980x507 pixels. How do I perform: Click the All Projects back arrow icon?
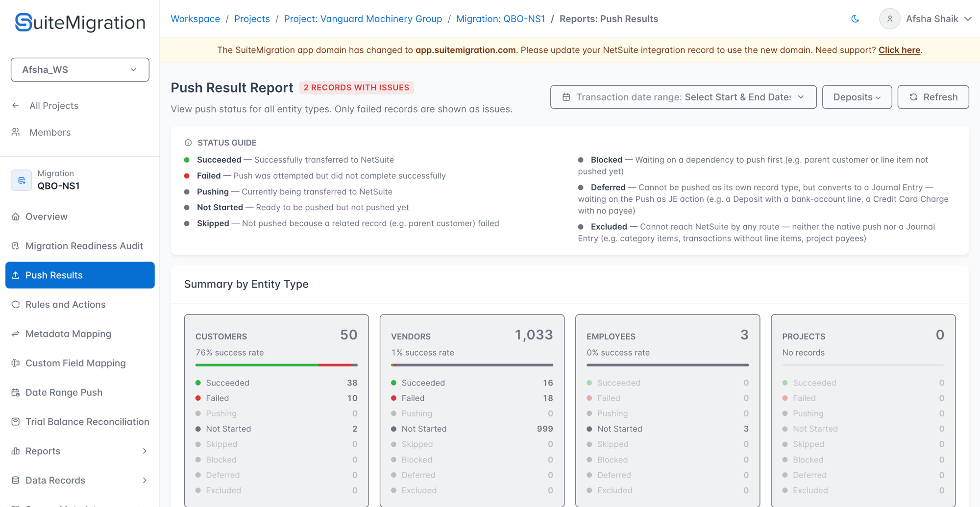tap(16, 105)
